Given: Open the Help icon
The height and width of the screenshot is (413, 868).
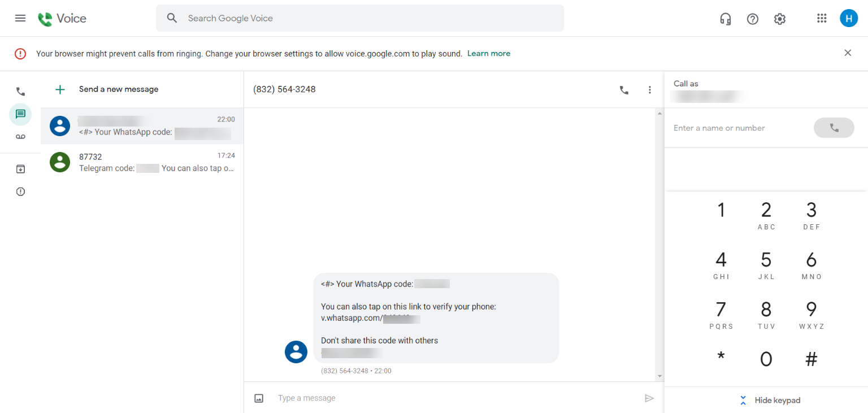Looking at the screenshot, I should click(753, 19).
